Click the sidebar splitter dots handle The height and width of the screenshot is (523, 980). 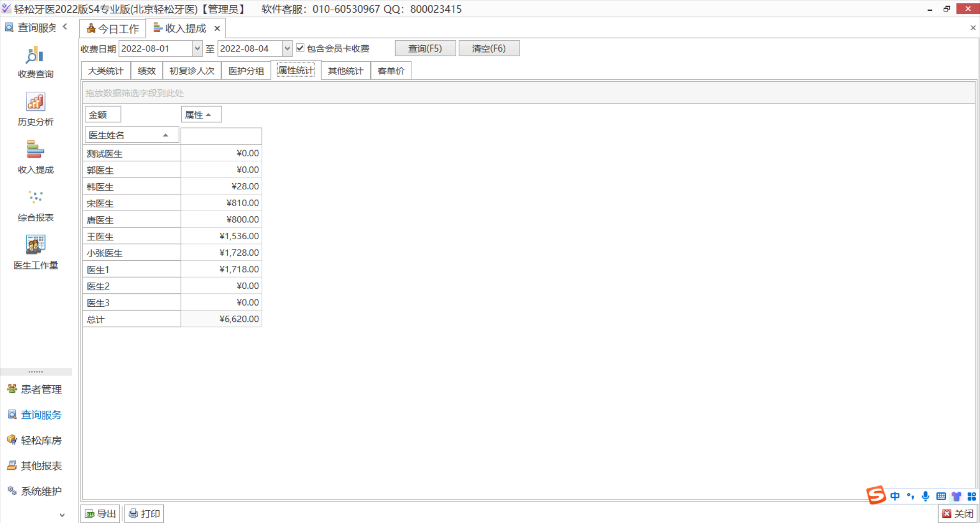(36, 371)
